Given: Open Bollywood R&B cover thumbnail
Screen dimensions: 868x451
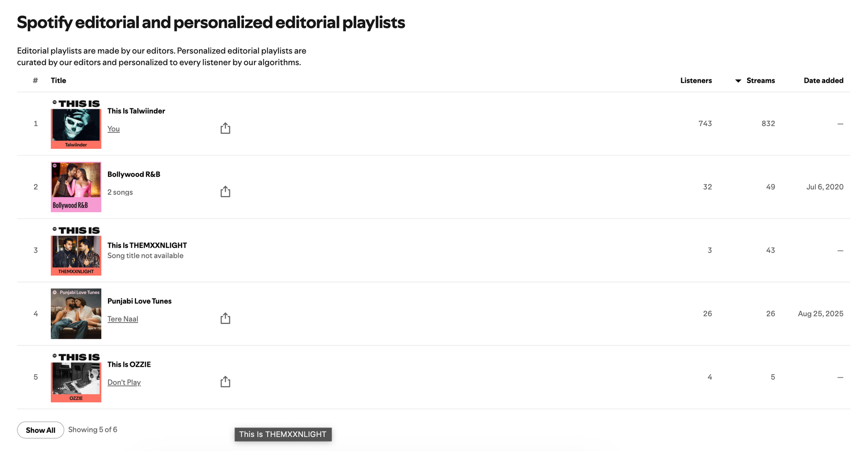Looking at the screenshot, I should (76, 187).
